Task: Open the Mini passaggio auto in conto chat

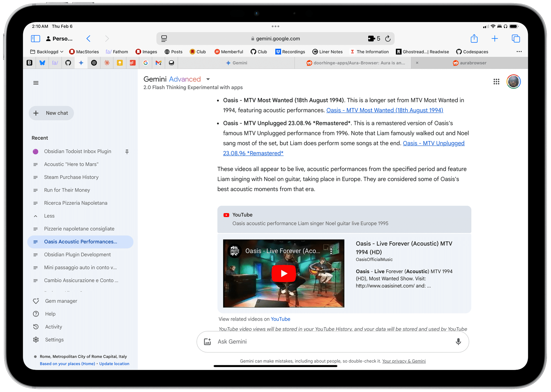Action: click(x=80, y=268)
